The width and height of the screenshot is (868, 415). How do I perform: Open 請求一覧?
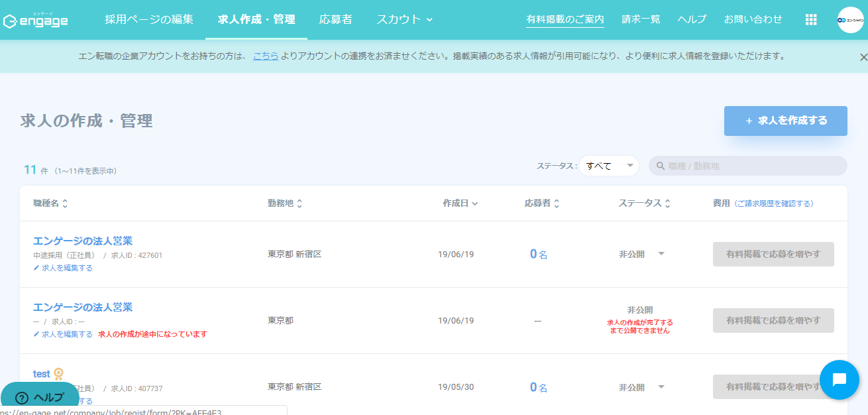pos(641,20)
